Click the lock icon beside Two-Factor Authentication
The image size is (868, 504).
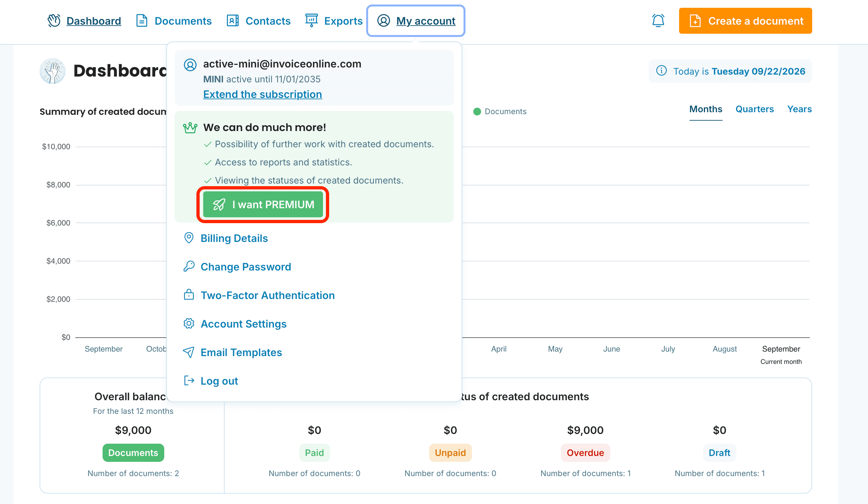[189, 295]
